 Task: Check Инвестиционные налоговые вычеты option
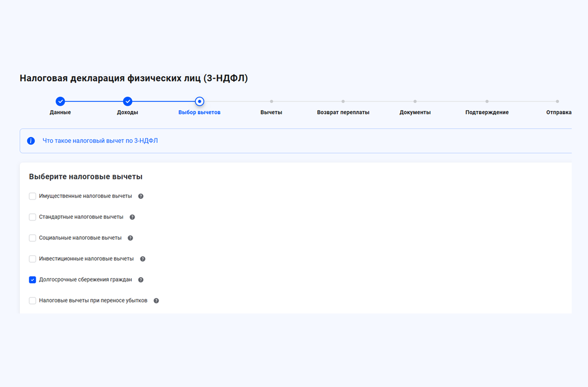tap(32, 259)
